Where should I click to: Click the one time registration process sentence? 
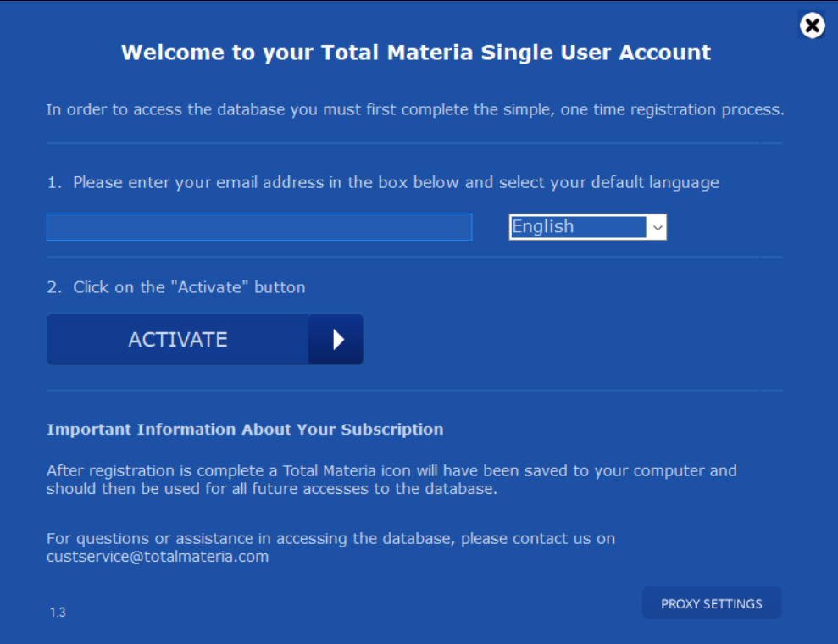(415, 109)
